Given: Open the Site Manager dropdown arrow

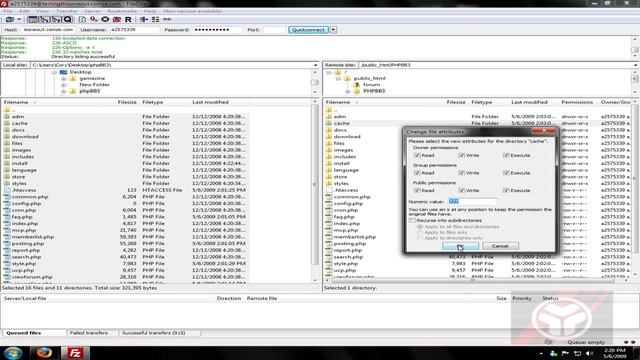Looking at the screenshot, I should (19, 19).
